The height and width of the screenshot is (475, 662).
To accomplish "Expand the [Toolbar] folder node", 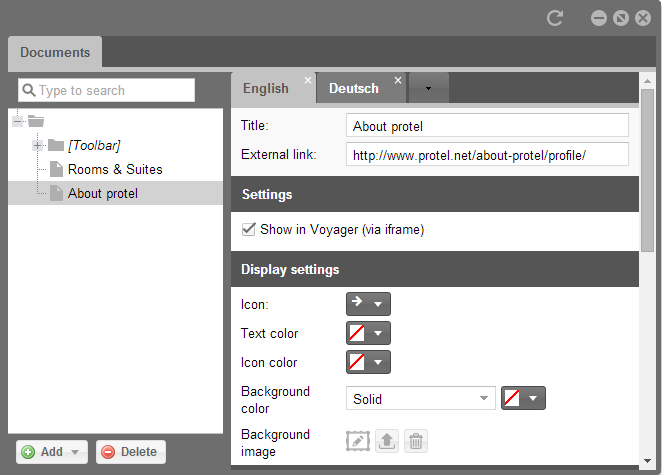I will click(x=38, y=146).
